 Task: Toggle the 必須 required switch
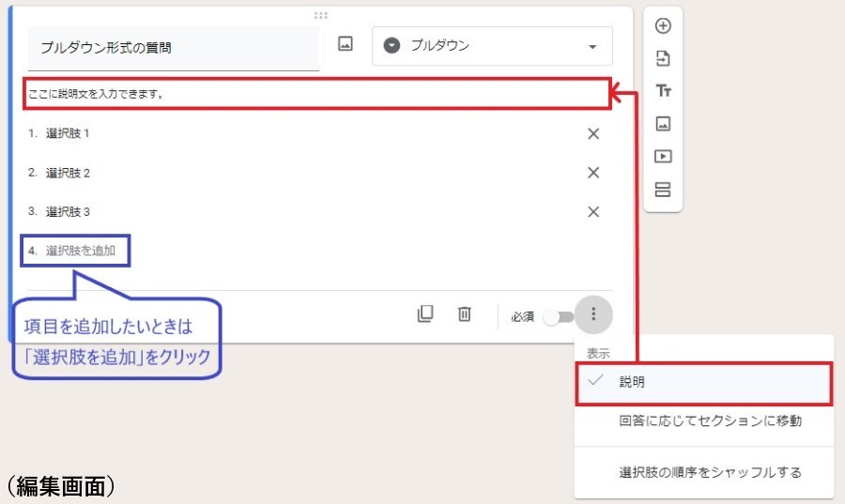558,316
